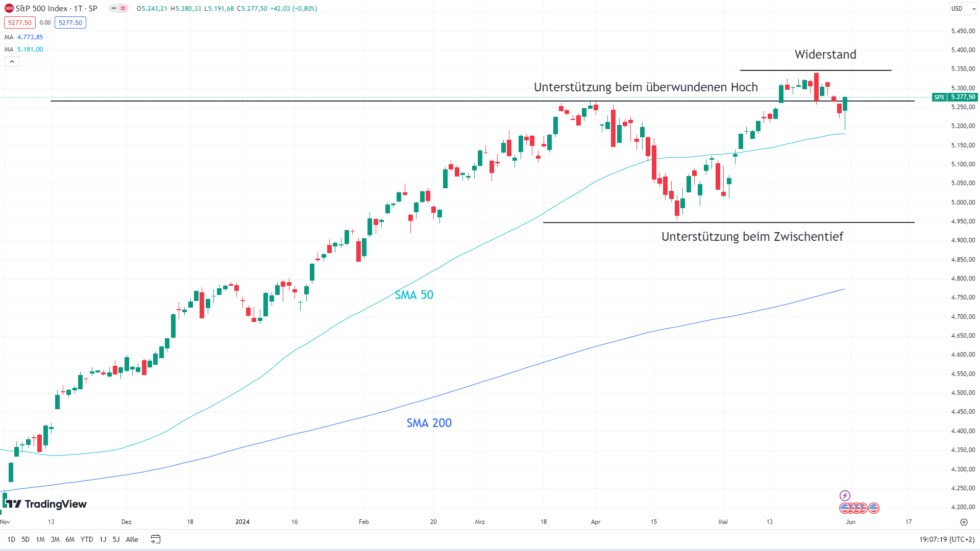This screenshot has width=980, height=551.
Task: Click the purple lightning event icon
Action: (x=845, y=495)
